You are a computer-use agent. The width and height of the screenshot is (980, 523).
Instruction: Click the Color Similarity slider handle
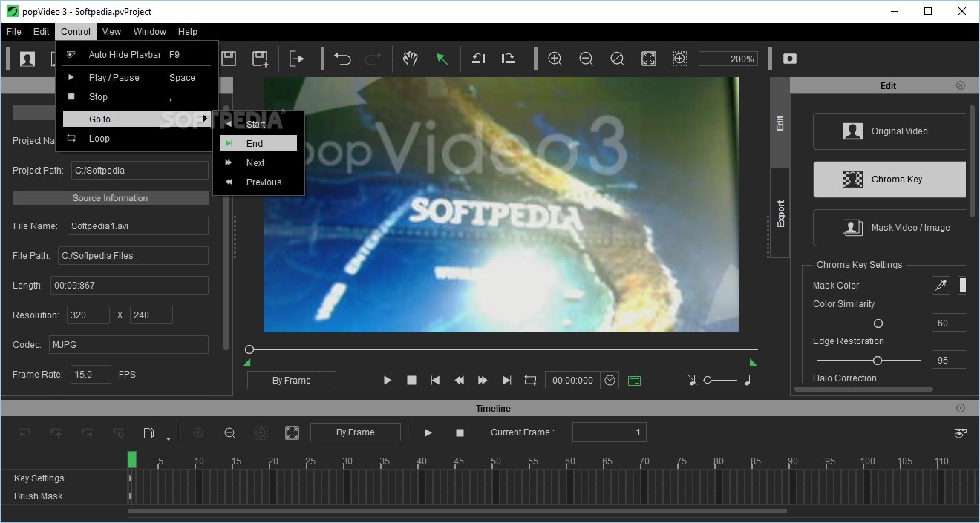point(878,323)
